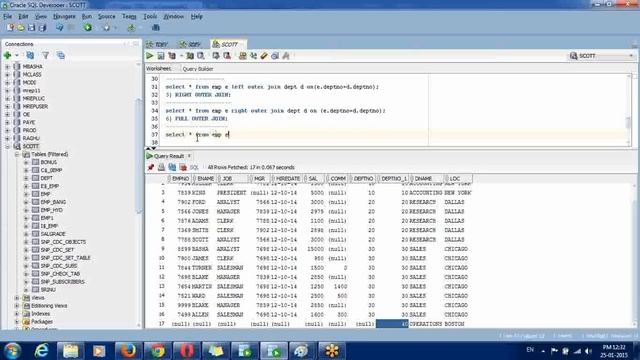Expand the DEPT table node

pyautogui.click(x=26, y=178)
